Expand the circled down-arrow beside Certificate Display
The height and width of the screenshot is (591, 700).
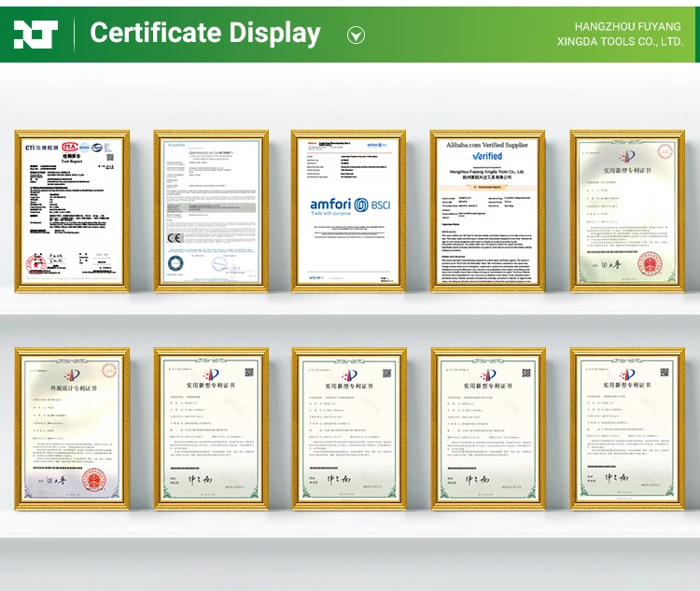356,35
